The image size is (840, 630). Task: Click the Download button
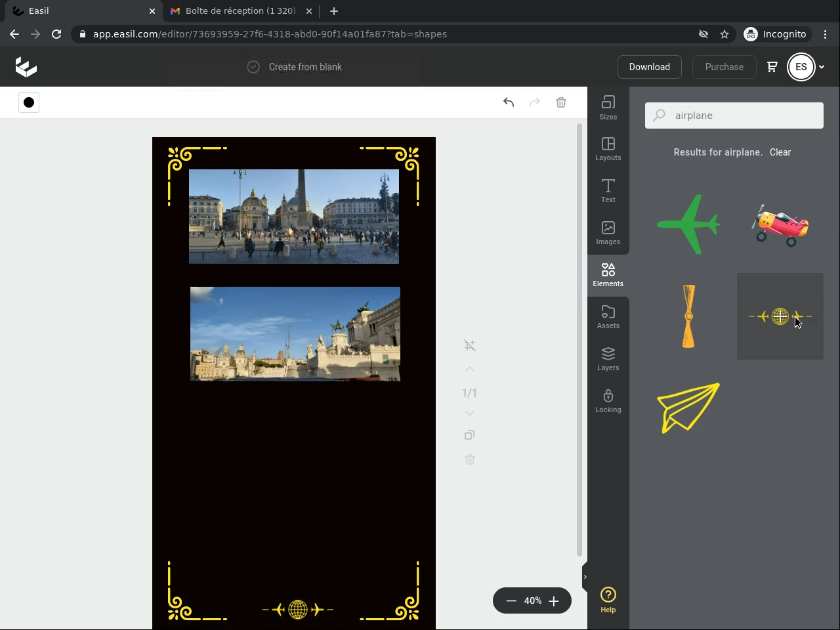click(x=650, y=67)
